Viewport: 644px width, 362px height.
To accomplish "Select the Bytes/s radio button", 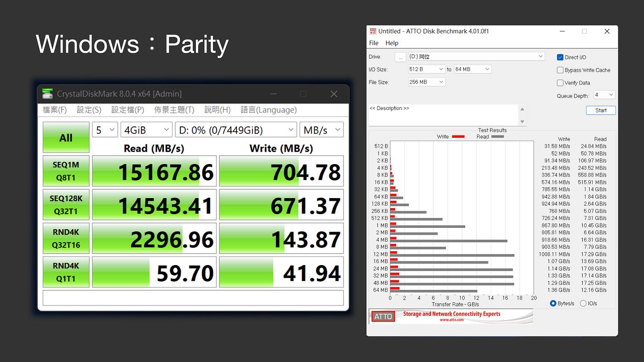I will pyautogui.click(x=553, y=303).
